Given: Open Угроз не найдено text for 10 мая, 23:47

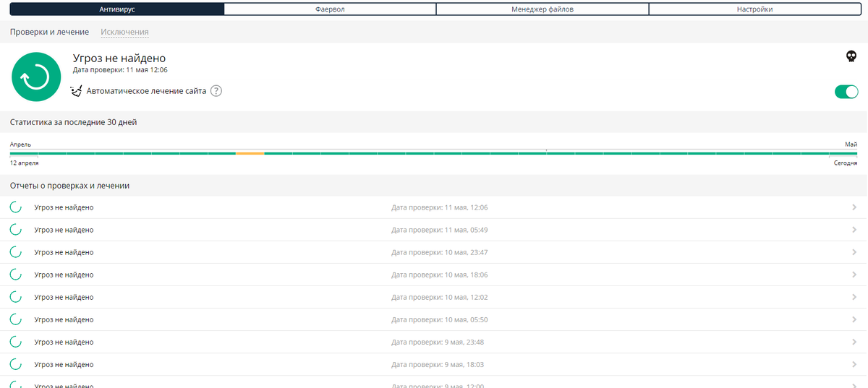Looking at the screenshot, I should [64, 252].
